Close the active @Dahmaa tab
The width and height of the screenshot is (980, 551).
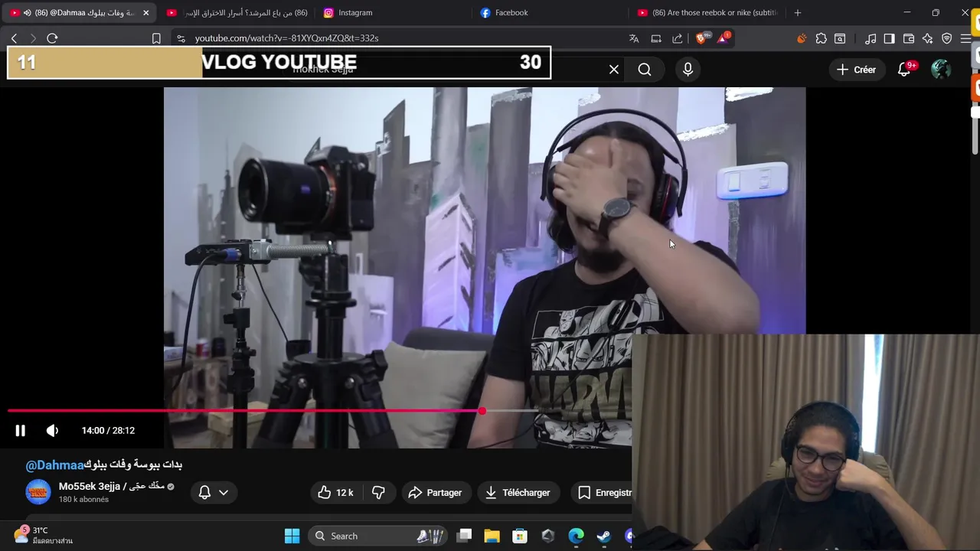pos(145,13)
